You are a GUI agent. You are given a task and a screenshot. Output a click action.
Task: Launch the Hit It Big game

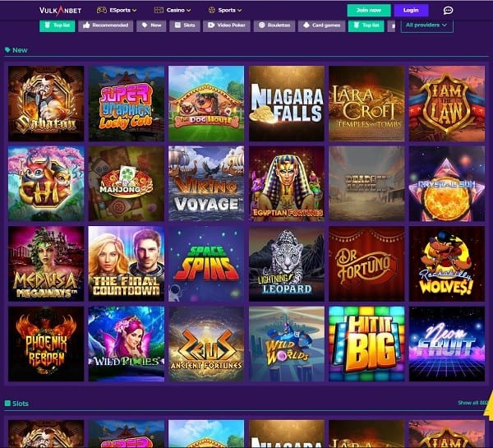(366, 344)
